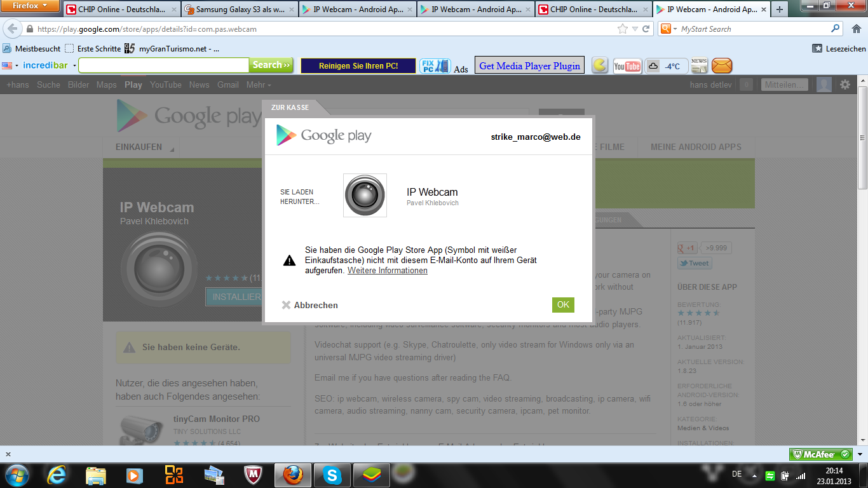The height and width of the screenshot is (488, 868).
Task: Open MEINE ANDROID APPS menu item
Action: pyautogui.click(x=696, y=147)
